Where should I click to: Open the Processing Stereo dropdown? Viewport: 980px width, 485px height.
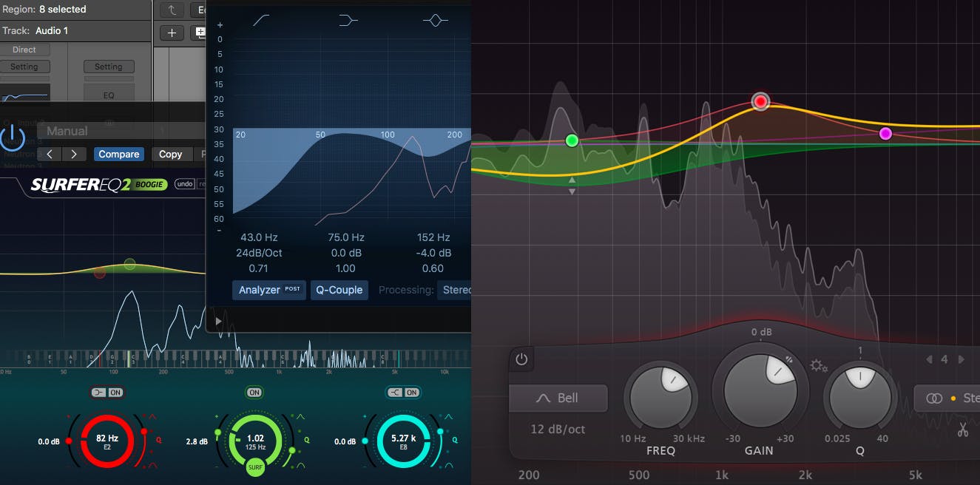coord(454,290)
